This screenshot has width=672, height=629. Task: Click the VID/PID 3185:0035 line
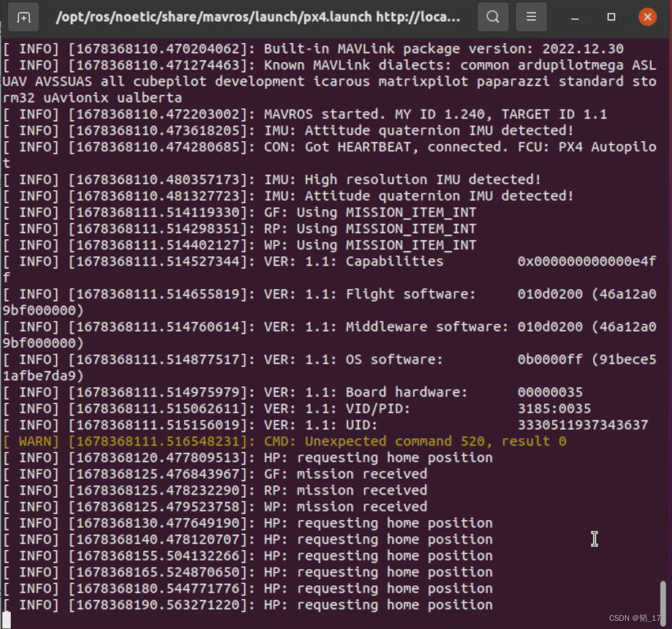pyautogui.click(x=296, y=409)
